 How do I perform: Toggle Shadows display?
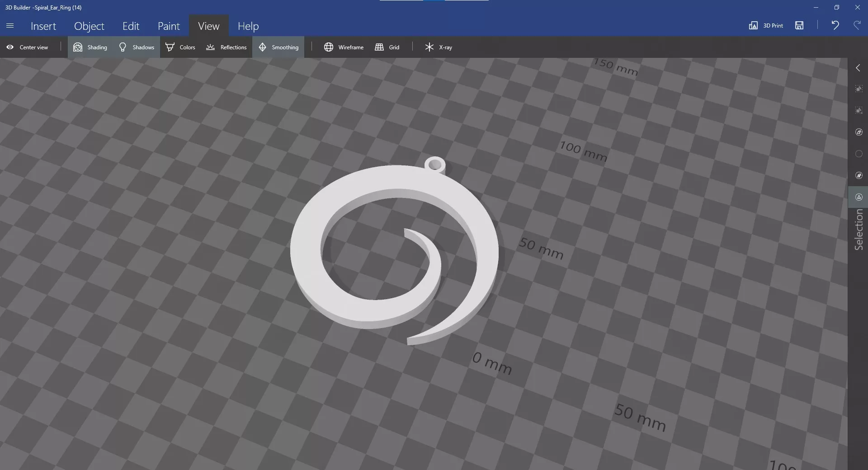[136, 47]
